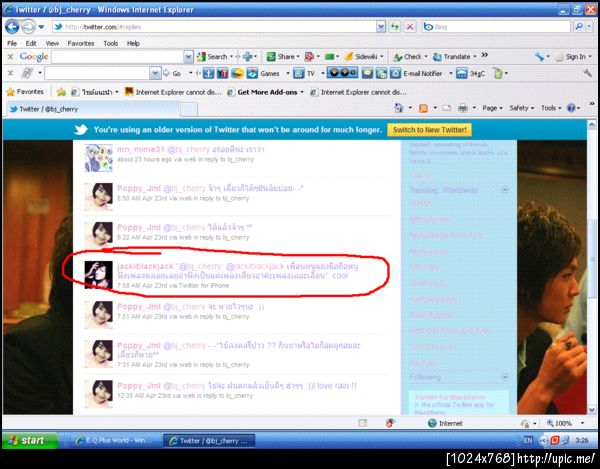Viewport: 600px width, 469px height.
Task: Click the Print icon
Action: (463, 108)
